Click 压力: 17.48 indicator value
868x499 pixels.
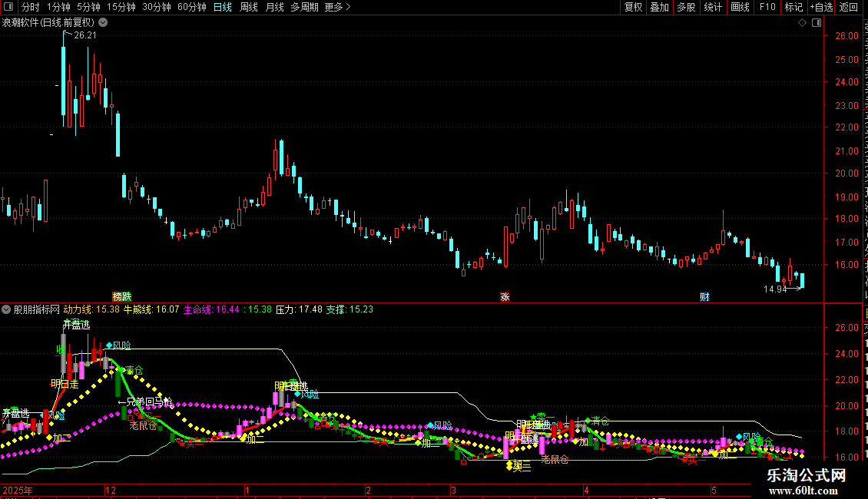[299, 309]
